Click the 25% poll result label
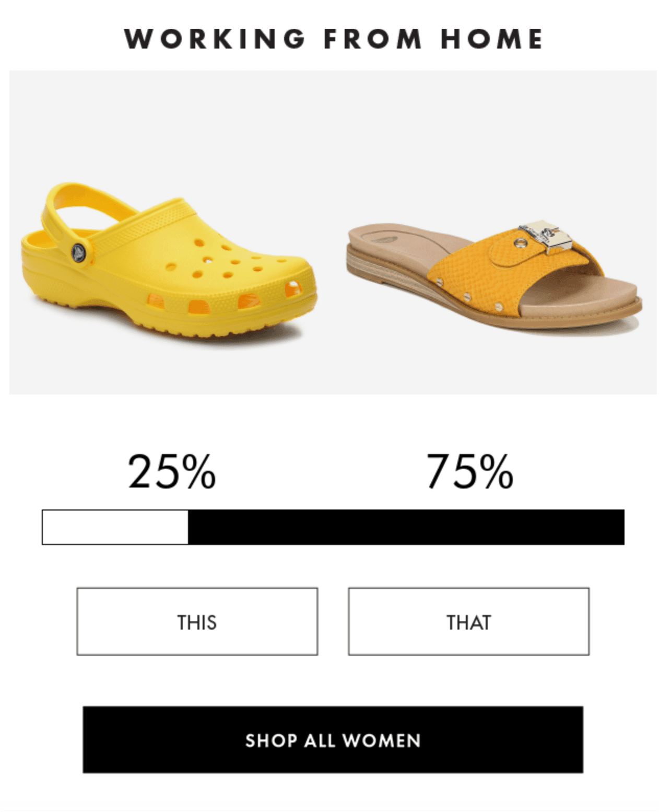This screenshot has height=812, width=659. point(172,471)
